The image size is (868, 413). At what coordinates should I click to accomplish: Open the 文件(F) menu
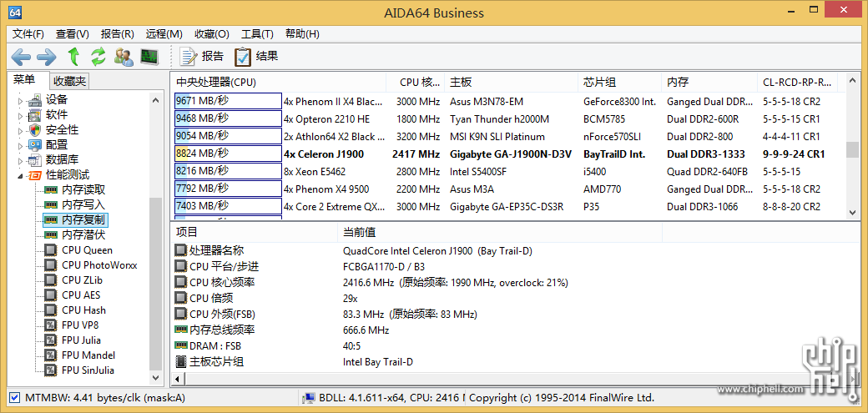(x=28, y=33)
